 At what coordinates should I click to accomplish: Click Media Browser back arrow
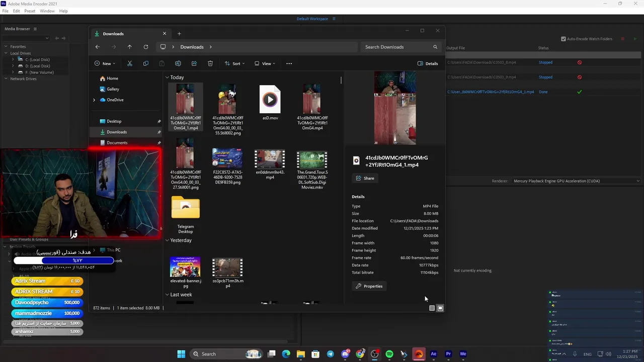point(57,38)
